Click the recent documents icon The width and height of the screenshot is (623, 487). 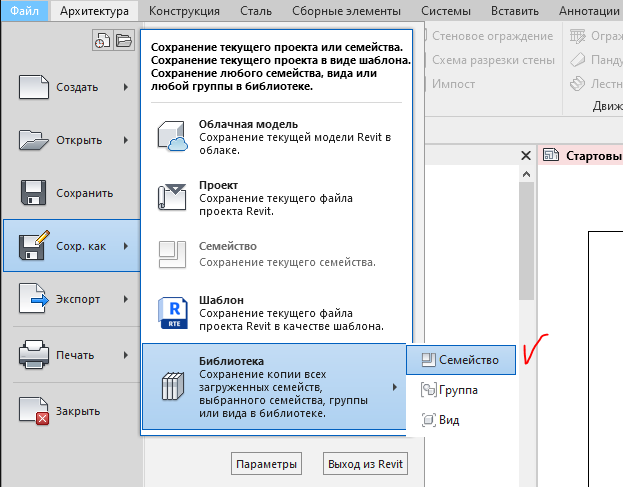(102, 40)
